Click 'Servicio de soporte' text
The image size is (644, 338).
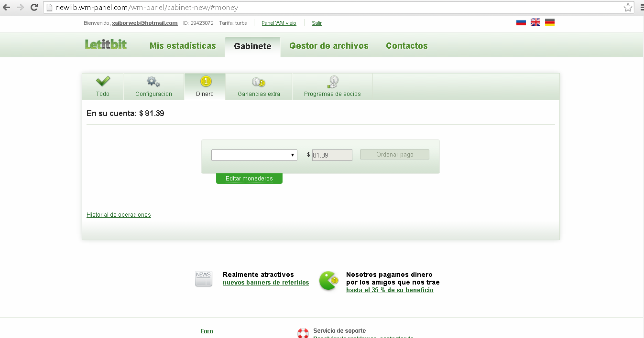coord(339,331)
